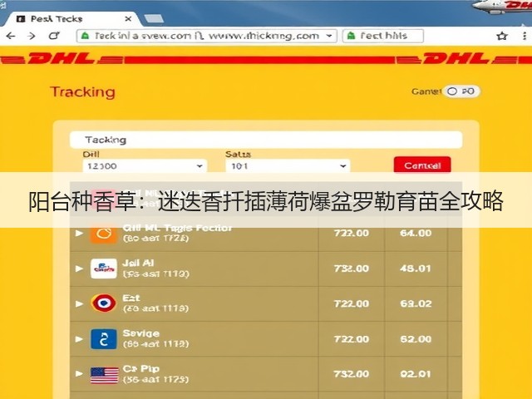Expand the Jall Al row arrow
The width and height of the screenshot is (532, 399).
[x=79, y=268]
